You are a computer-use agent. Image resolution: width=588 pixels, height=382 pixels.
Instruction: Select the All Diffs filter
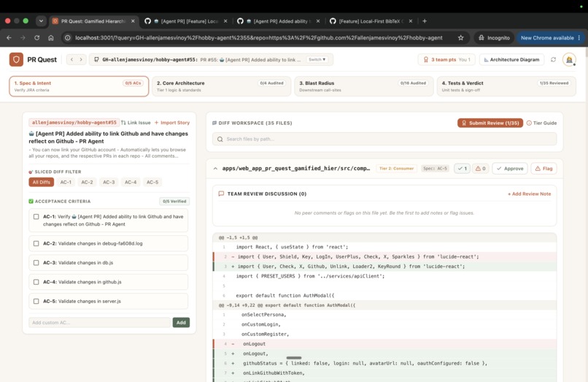click(x=42, y=182)
